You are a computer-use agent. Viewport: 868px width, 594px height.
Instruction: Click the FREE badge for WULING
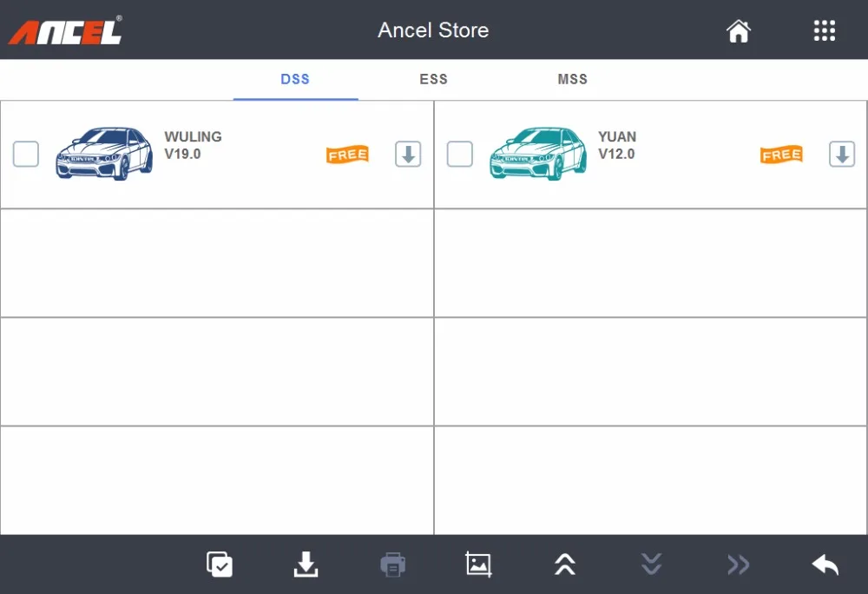pyautogui.click(x=347, y=155)
